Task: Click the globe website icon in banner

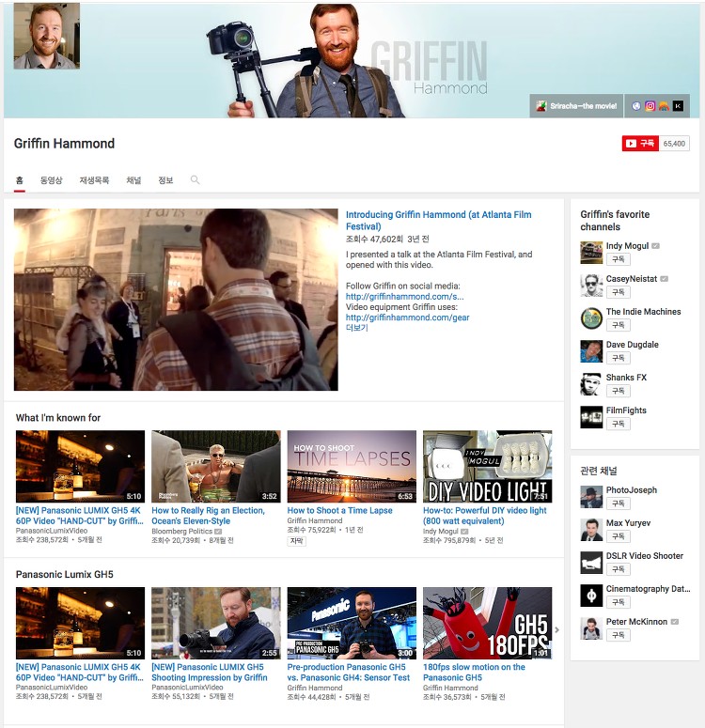Action: pyautogui.click(x=636, y=106)
